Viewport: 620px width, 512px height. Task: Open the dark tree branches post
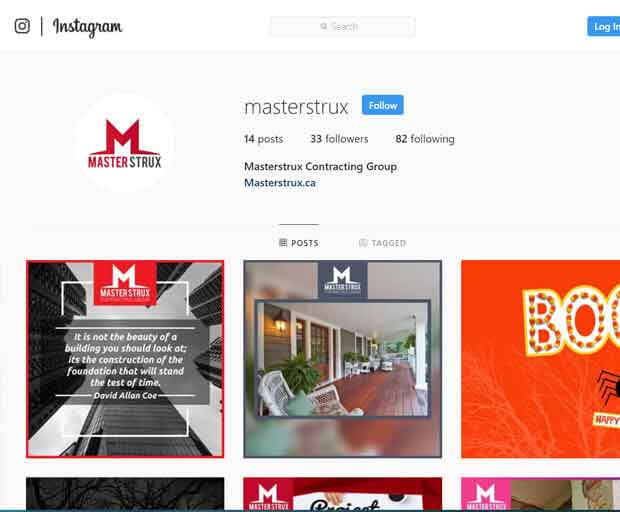coord(125,494)
